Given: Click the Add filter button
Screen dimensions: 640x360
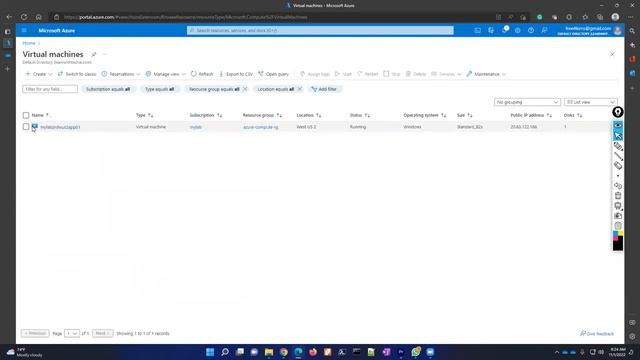Looking at the screenshot, I should (324, 89).
